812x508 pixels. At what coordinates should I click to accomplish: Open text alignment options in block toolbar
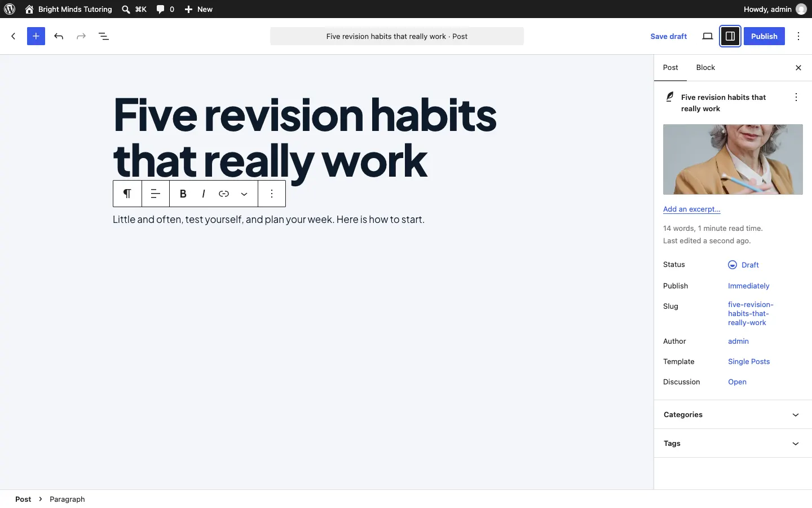(x=156, y=194)
